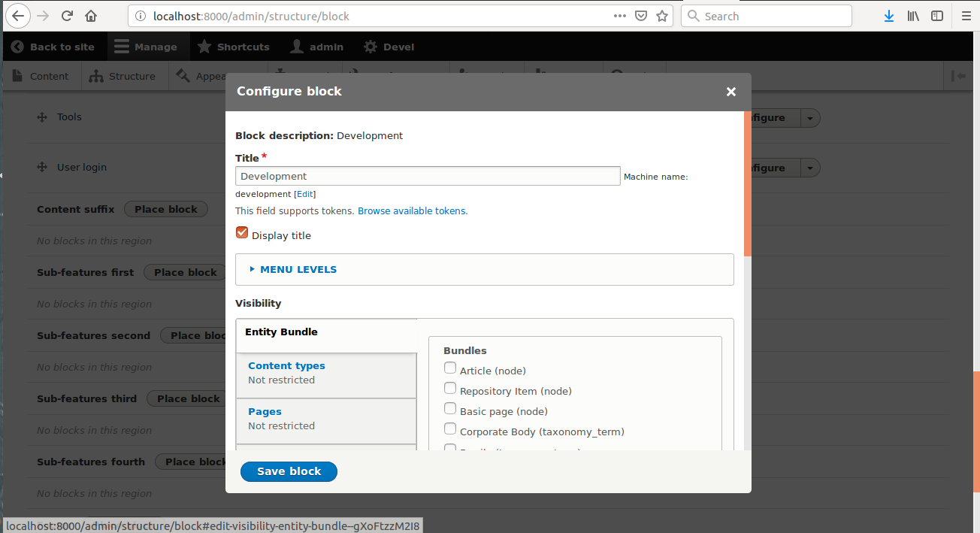980x533 pixels.
Task: Click the Manage icon in the admin toolbar
Action: pos(121,46)
